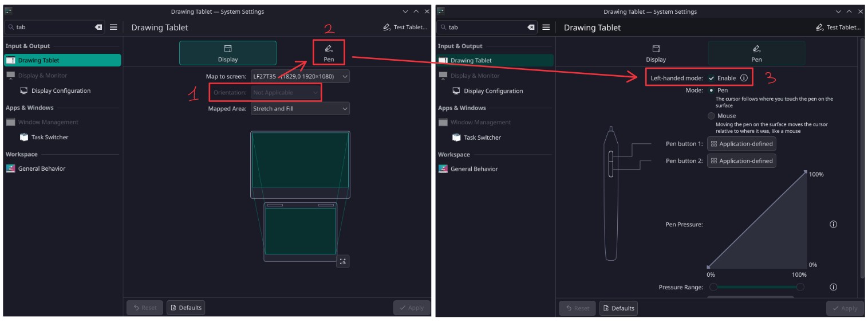
Task: Click the clear search icon in left window
Action: [98, 27]
